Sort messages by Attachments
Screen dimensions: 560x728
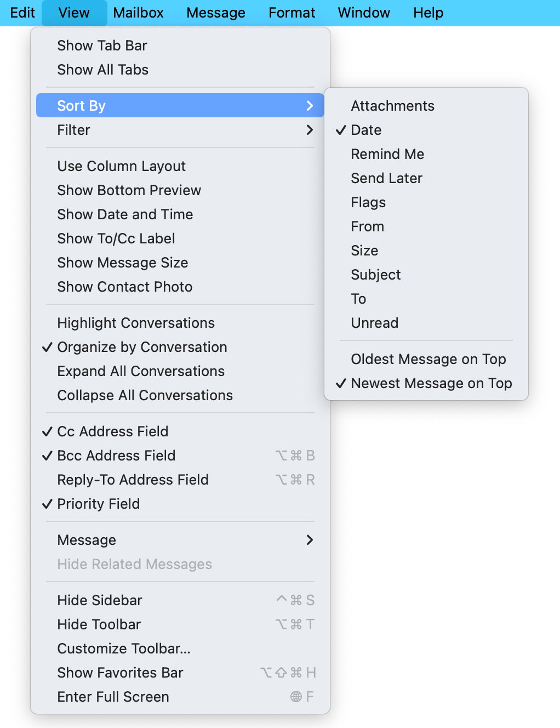point(392,105)
